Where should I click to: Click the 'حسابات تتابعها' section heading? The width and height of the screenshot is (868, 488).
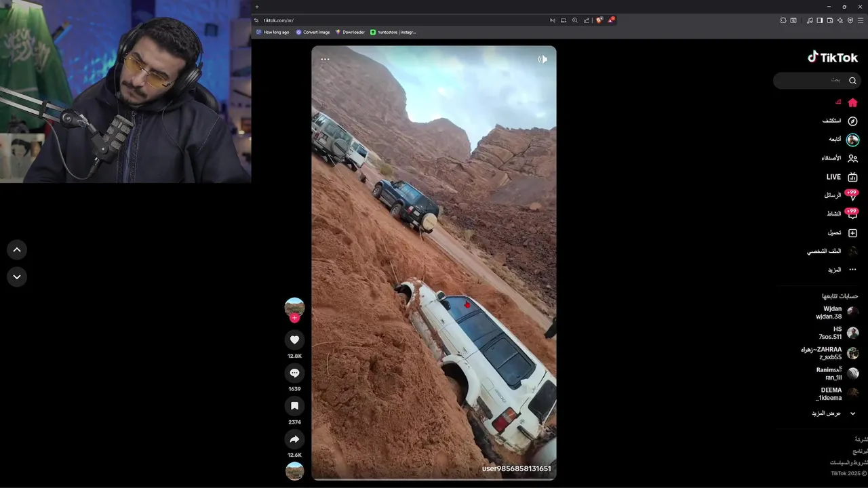coord(840,296)
